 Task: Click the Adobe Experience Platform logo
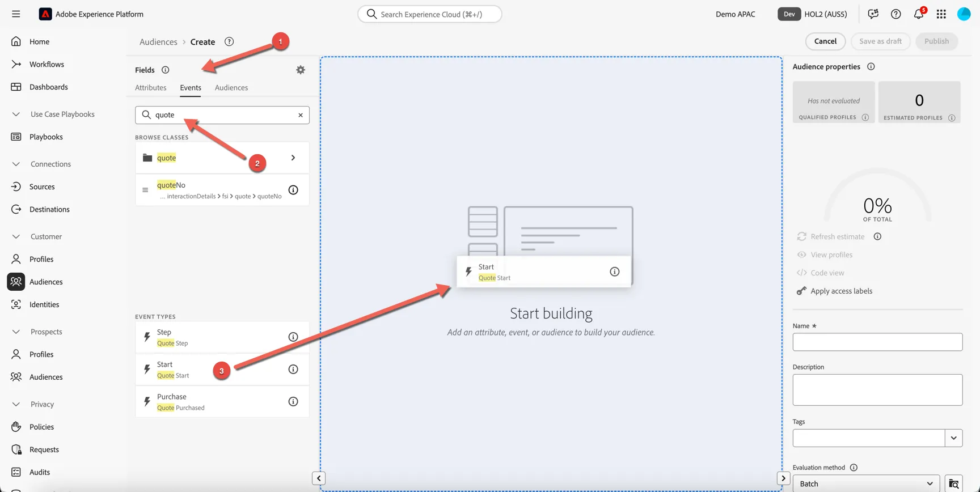45,14
